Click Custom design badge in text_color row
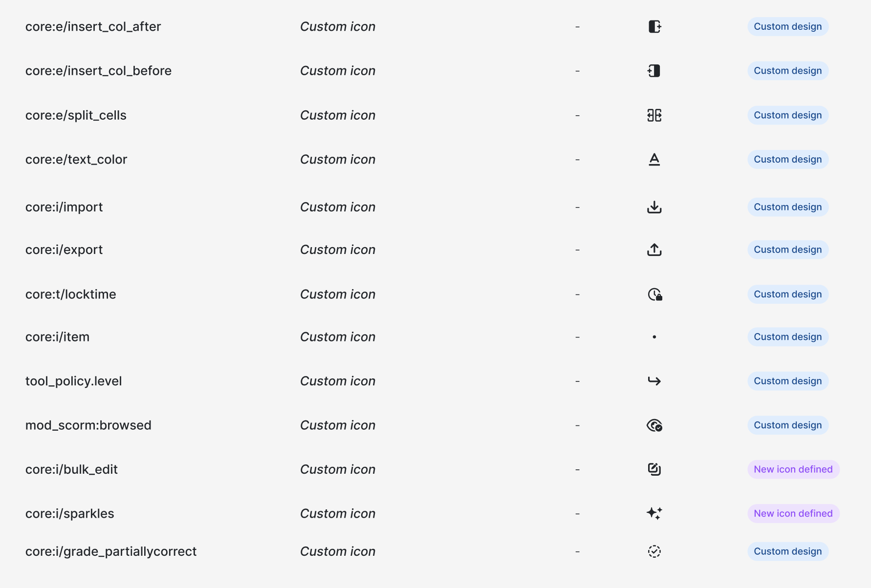 tap(788, 159)
